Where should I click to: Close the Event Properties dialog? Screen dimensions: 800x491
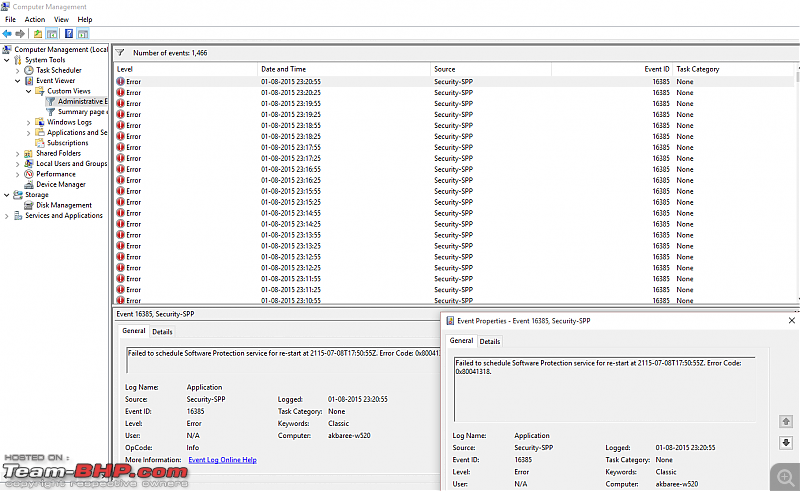pos(791,321)
